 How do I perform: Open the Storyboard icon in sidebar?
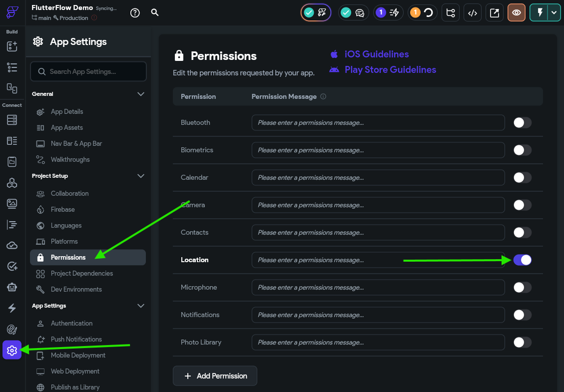coord(12,88)
